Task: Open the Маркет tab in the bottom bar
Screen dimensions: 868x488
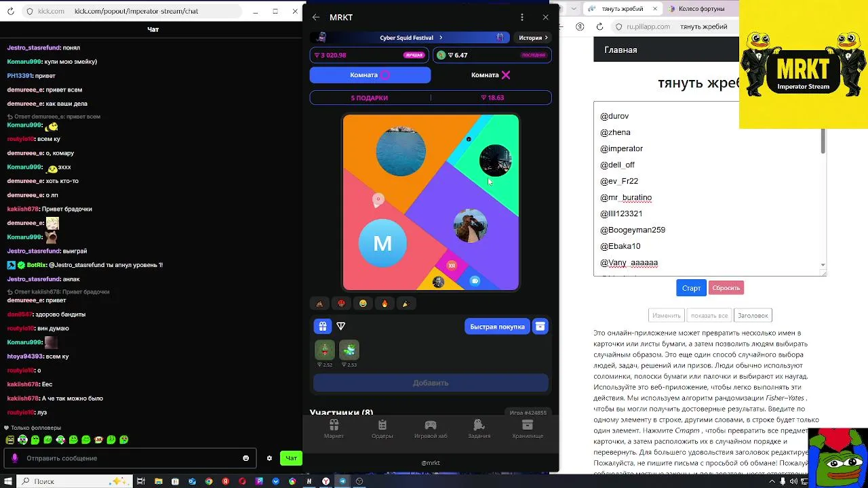Action: [334, 429]
